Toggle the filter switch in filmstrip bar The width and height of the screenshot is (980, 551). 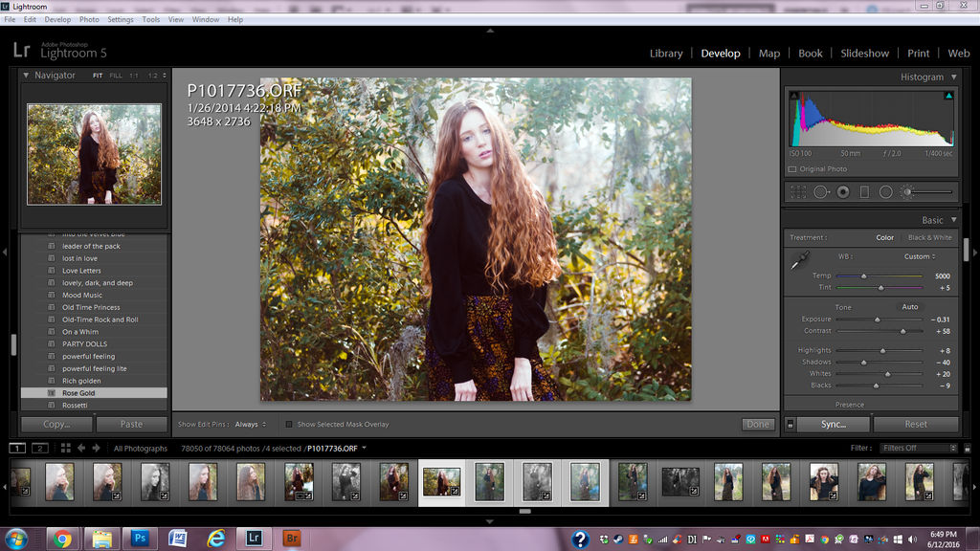(x=967, y=449)
